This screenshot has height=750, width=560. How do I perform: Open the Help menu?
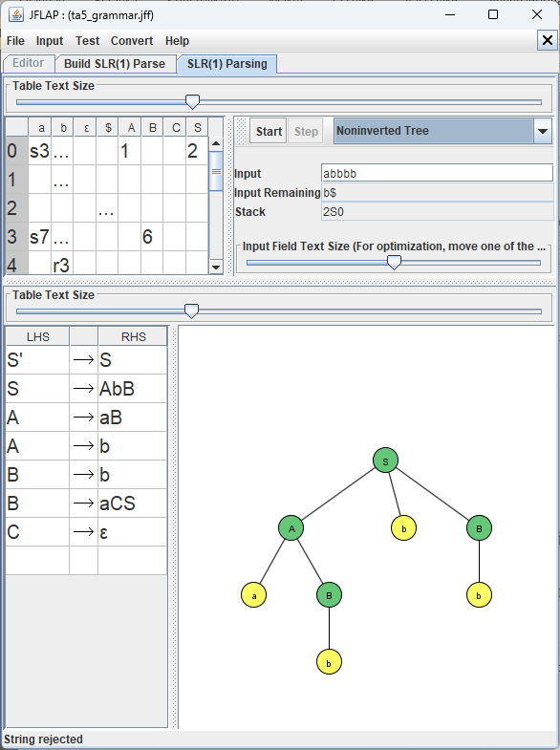178,41
